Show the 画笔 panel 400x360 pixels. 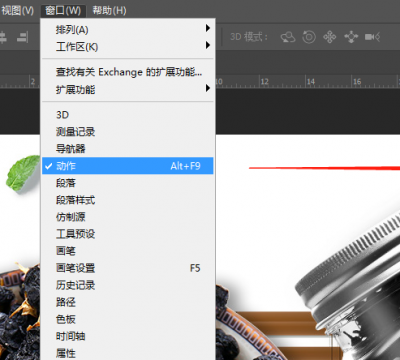128,251
